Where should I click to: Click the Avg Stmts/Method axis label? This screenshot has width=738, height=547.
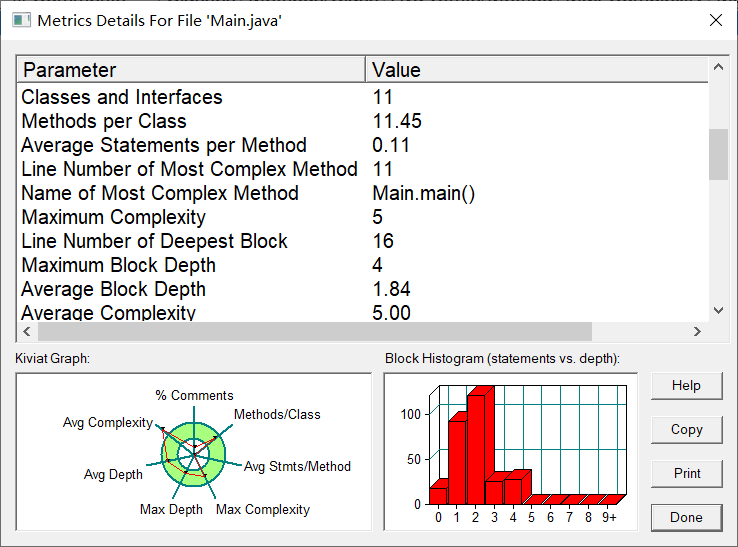point(297,467)
